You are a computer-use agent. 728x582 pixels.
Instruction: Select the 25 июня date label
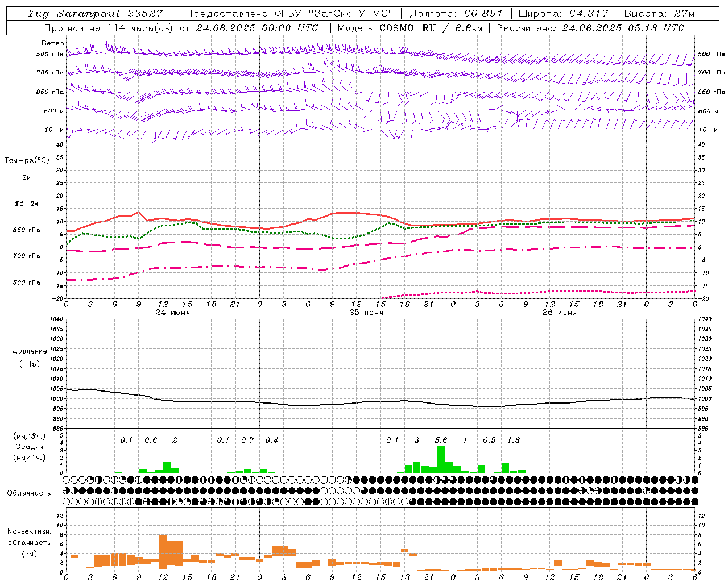coord(366,313)
